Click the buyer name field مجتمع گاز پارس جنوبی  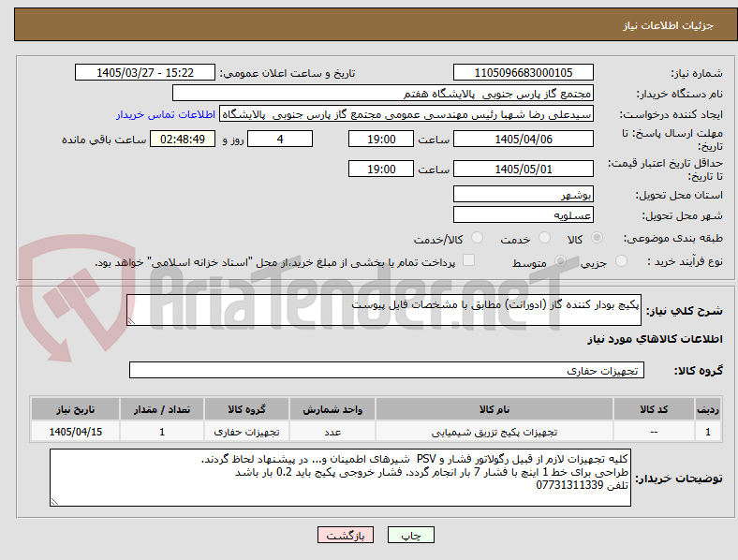383,93
